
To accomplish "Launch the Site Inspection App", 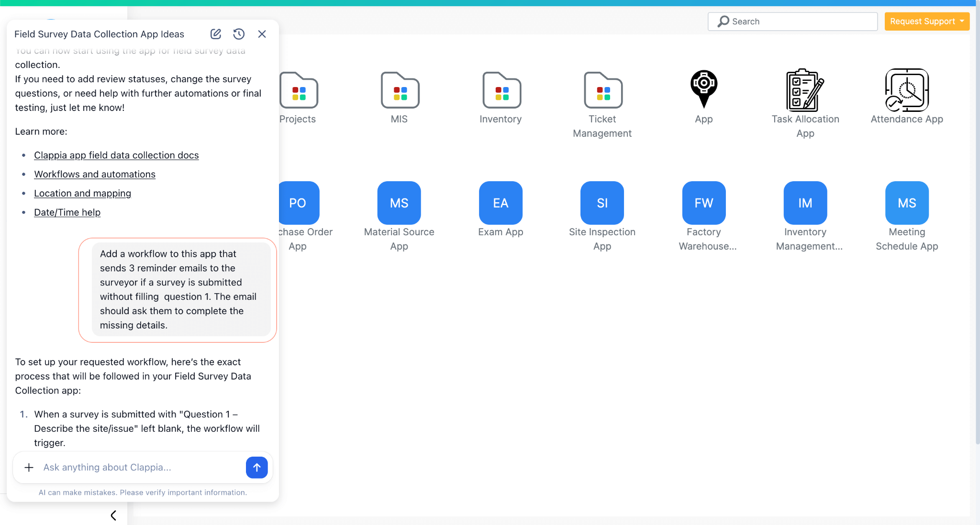I will click(602, 203).
